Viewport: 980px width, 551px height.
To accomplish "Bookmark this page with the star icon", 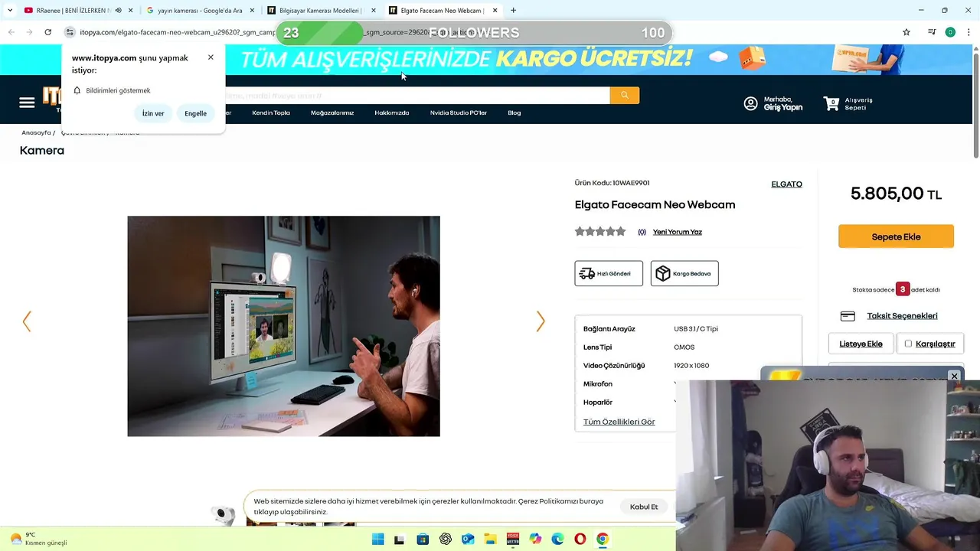I will click(906, 32).
